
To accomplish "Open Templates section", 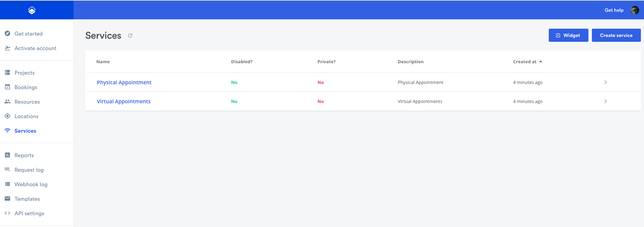I will 27,199.
